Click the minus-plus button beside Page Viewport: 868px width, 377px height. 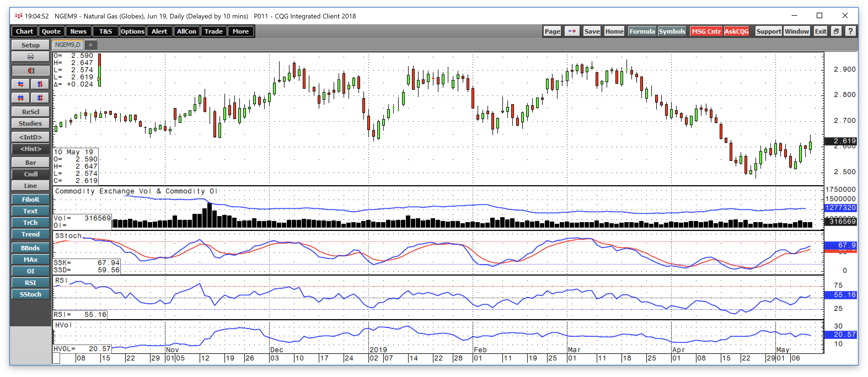(572, 31)
